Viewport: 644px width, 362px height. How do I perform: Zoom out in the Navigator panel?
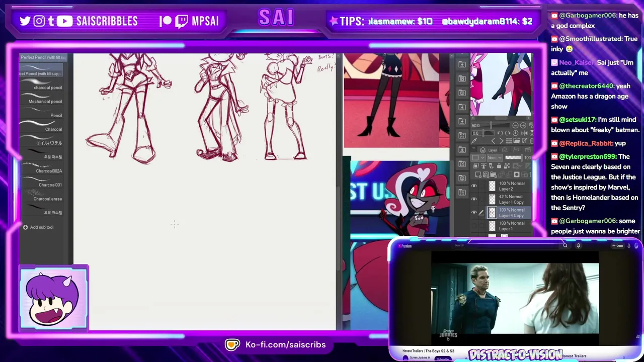coord(515,126)
